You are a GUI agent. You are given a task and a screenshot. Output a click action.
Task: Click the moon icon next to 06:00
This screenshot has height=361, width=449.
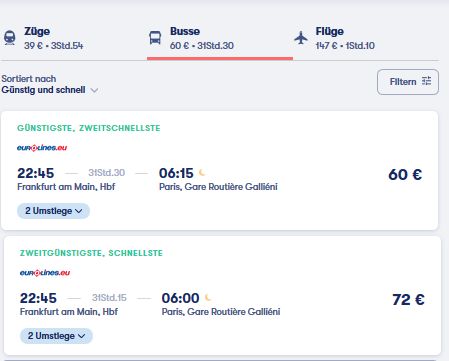click(x=208, y=298)
